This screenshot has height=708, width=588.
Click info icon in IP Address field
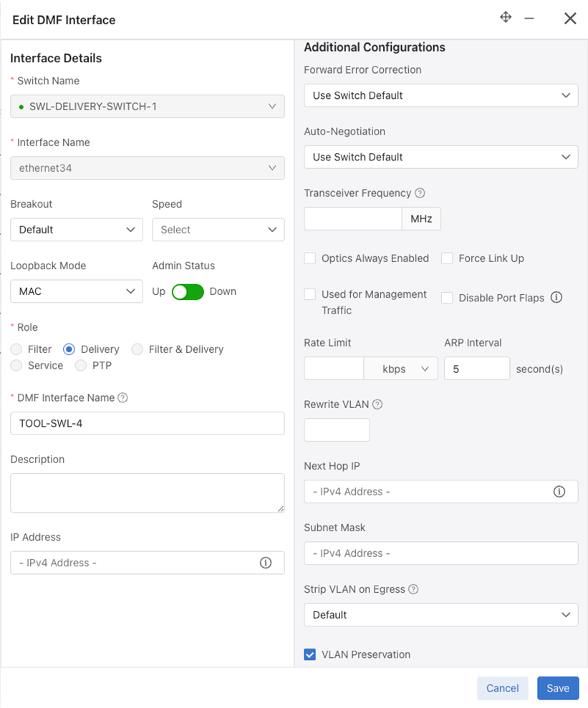point(266,563)
